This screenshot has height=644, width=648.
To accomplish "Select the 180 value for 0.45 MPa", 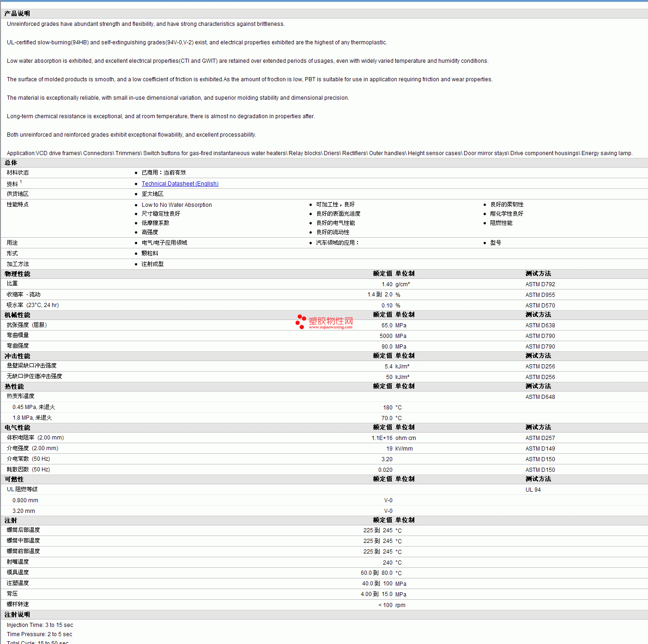I will [x=388, y=408].
